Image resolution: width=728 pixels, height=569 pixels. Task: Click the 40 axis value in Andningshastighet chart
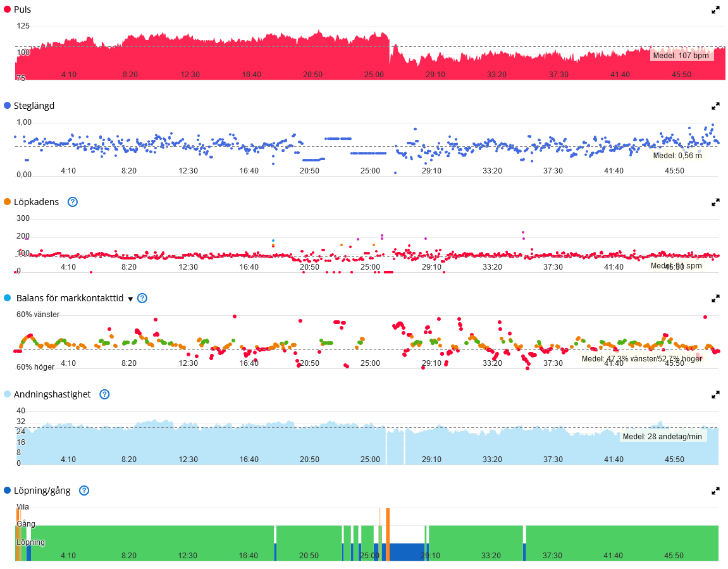click(x=21, y=411)
